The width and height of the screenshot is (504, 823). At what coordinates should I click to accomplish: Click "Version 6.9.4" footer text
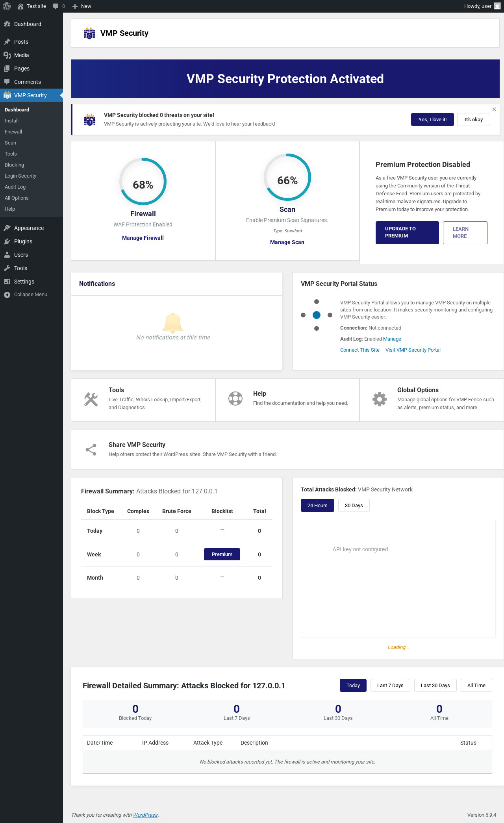tap(482, 815)
